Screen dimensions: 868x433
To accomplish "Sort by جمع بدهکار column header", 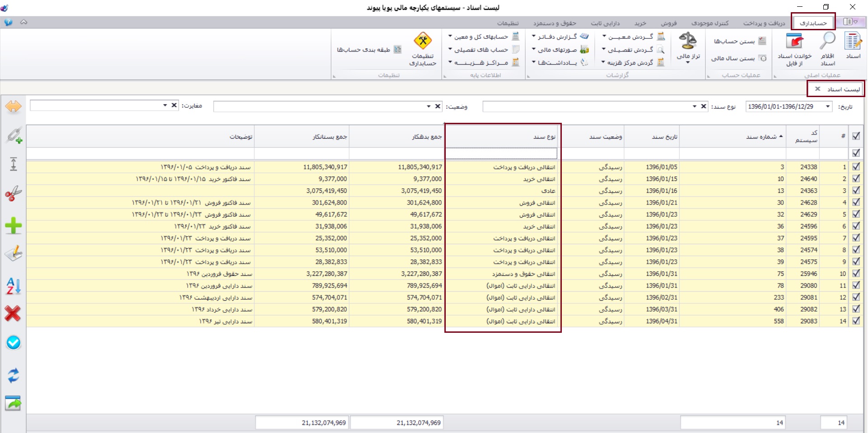I will click(397, 136).
